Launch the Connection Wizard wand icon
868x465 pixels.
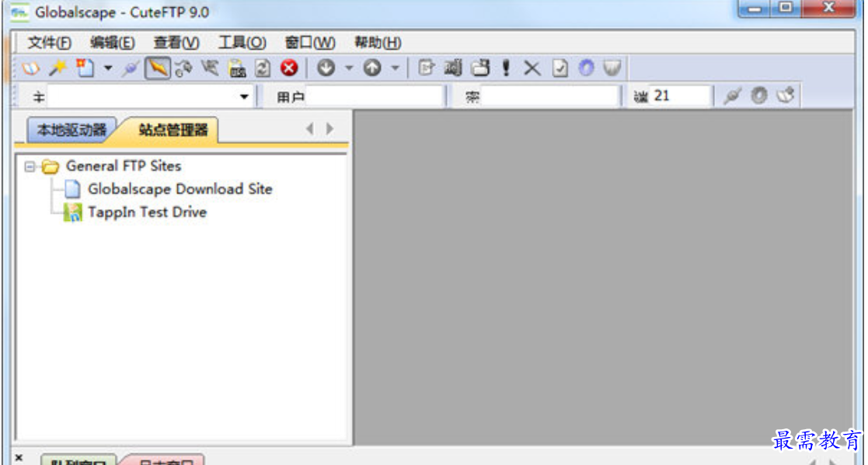[58, 68]
